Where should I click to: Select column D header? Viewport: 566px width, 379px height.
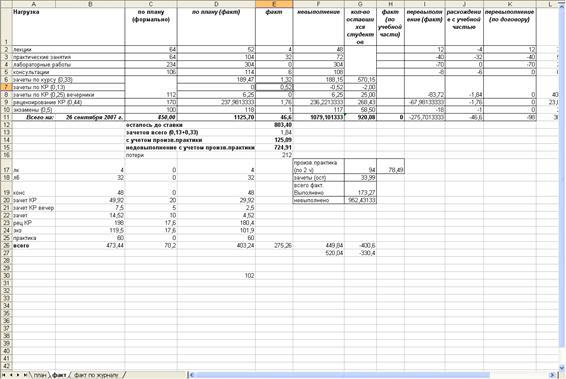[216, 4]
